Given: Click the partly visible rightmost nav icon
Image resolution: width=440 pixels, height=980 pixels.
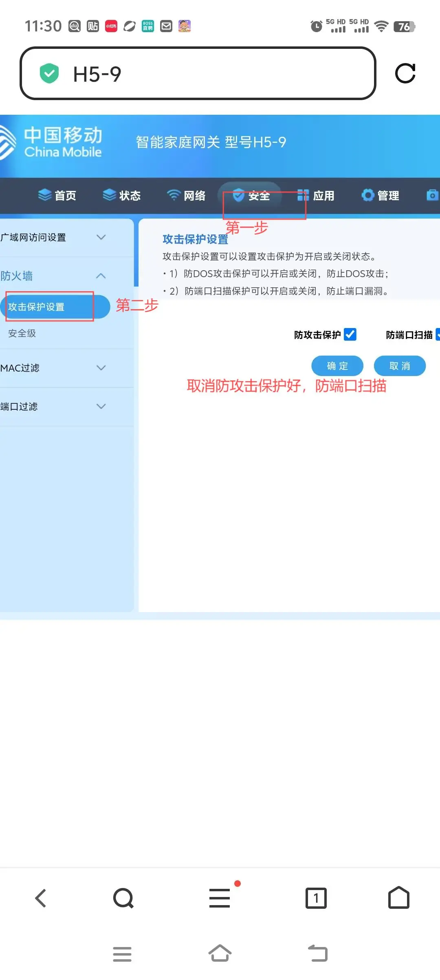Looking at the screenshot, I should 433,195.
